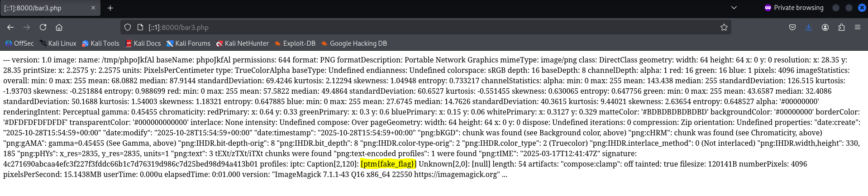This screenshot has width=868, height=196.
Task: Click the highlighted ptm{fake_flag} text
Action: 388,164
